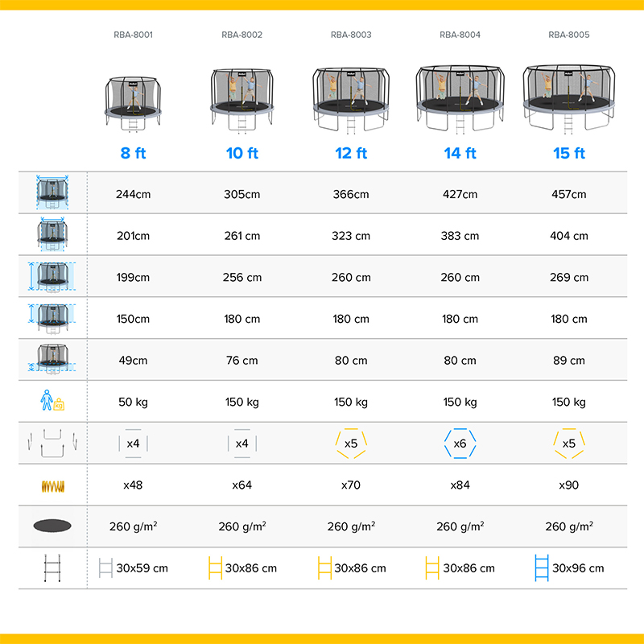644x644 pixels.
Task: Click the RBA-8002 model name
Action: (x=242, y=35)
